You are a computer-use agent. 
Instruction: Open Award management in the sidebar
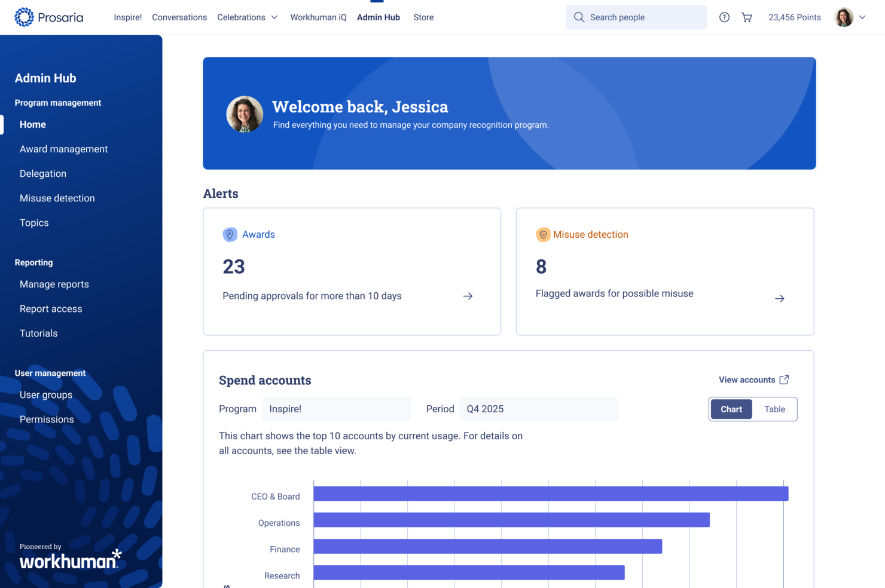tap(63, 149)
